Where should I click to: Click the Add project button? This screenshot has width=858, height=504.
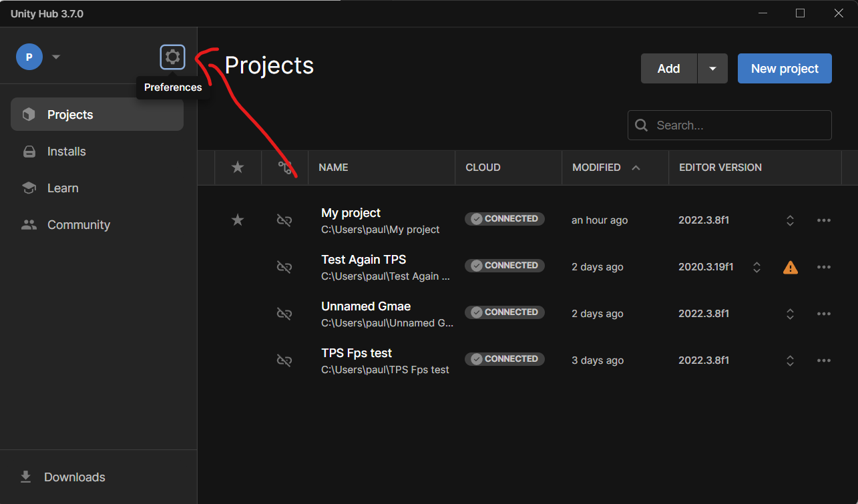668,69
